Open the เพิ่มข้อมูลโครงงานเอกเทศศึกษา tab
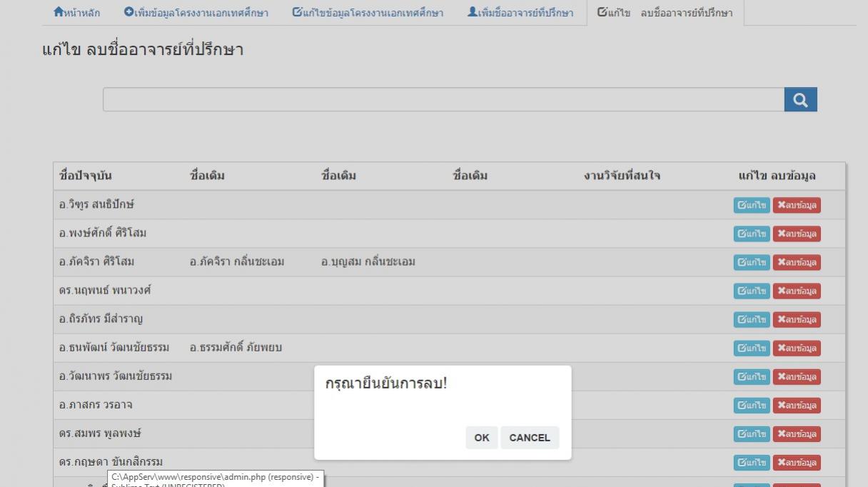 coord(196,13)
